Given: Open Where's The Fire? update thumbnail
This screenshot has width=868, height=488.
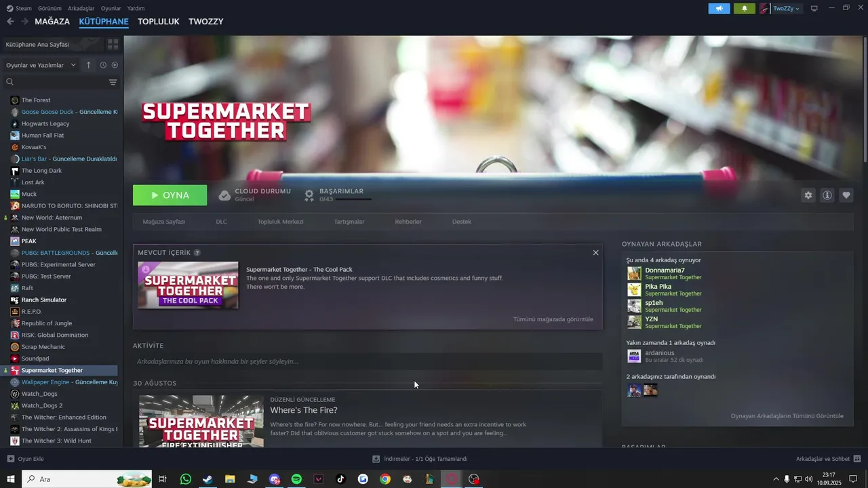Looking at the screenshot, I should tap(201, 421).
